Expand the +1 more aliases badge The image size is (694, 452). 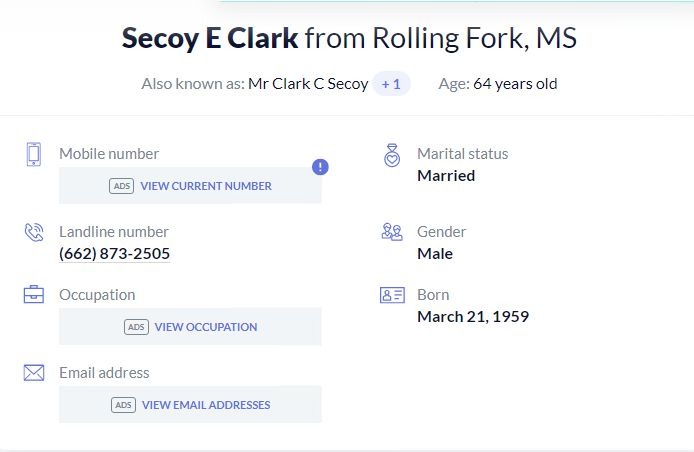coord(391,84)
